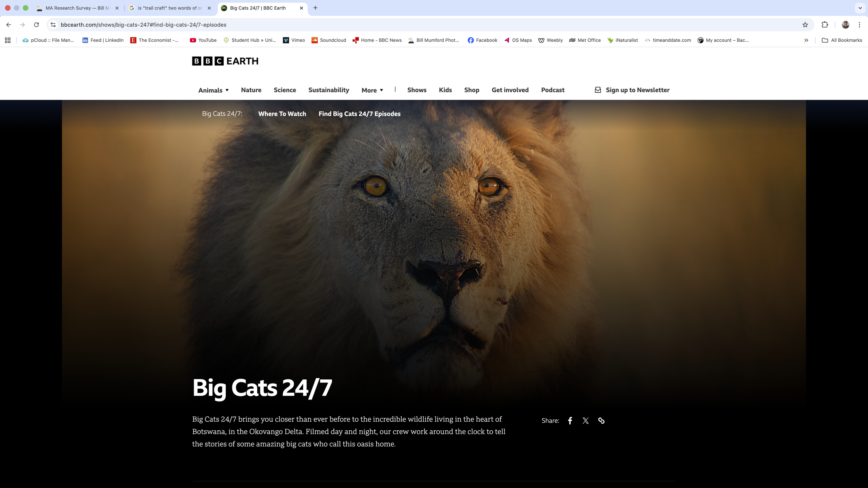Share page on Facebook icon

570,421
